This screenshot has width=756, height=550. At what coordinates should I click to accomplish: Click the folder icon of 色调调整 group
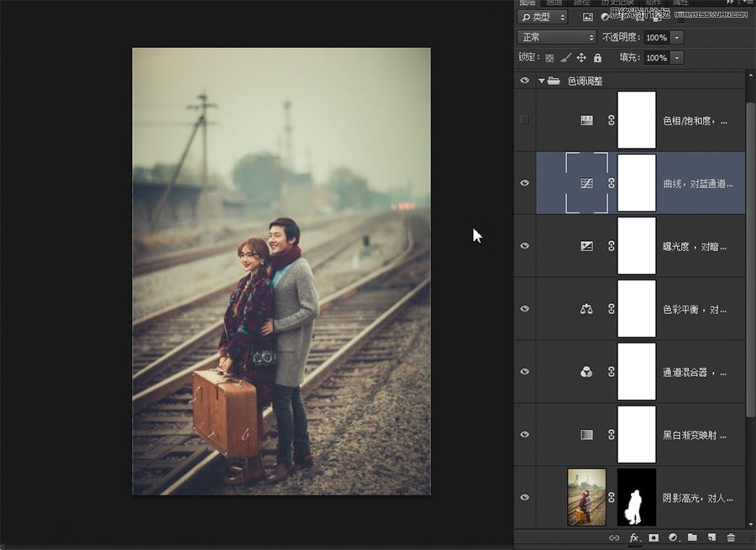coord(554,81)
